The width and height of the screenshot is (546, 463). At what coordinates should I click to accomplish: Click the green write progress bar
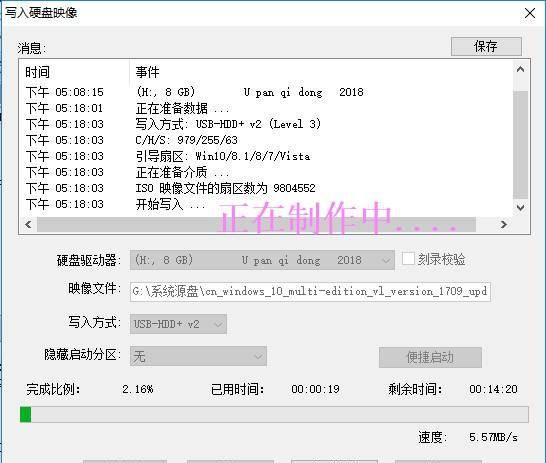[274, 414]
